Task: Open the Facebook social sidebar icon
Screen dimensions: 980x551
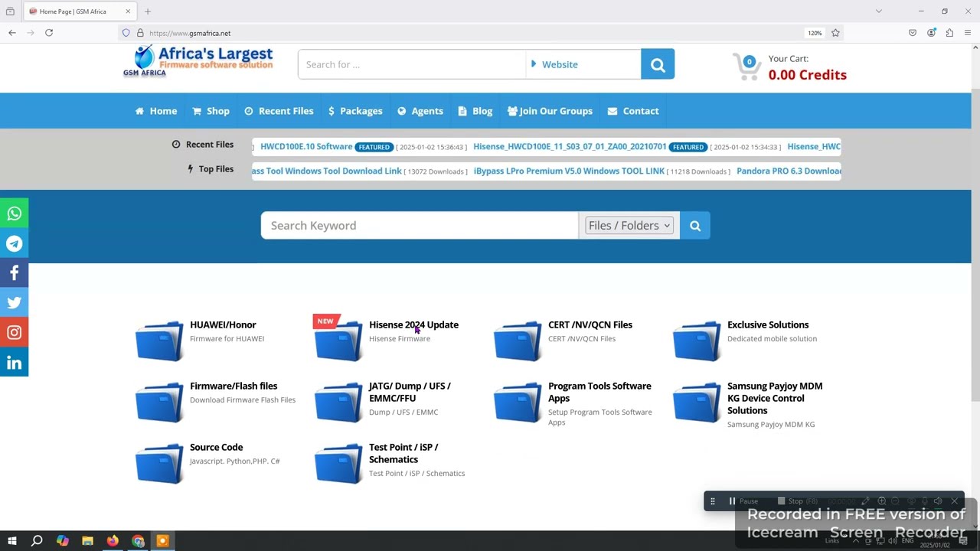Action: pos(14,273)
